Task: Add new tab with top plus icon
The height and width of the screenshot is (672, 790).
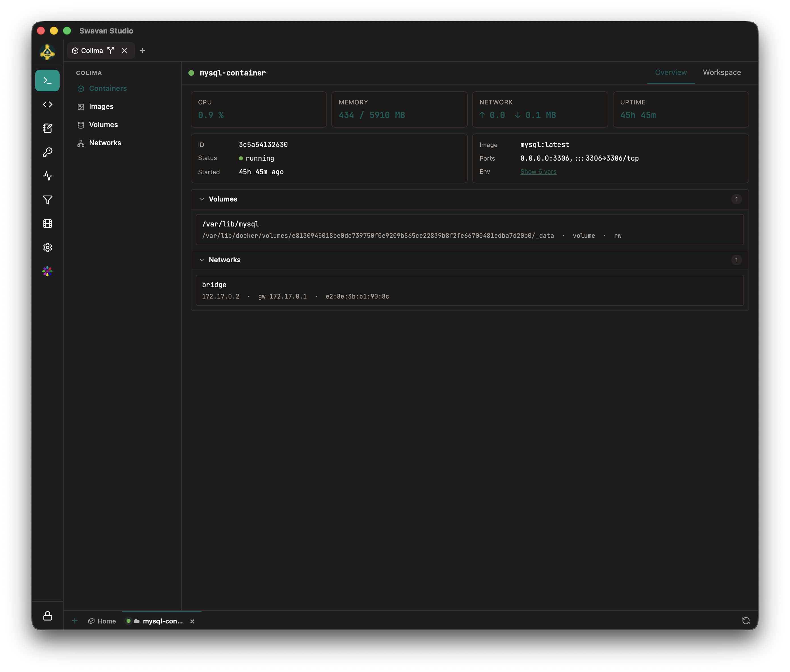Action: [142, 51]
